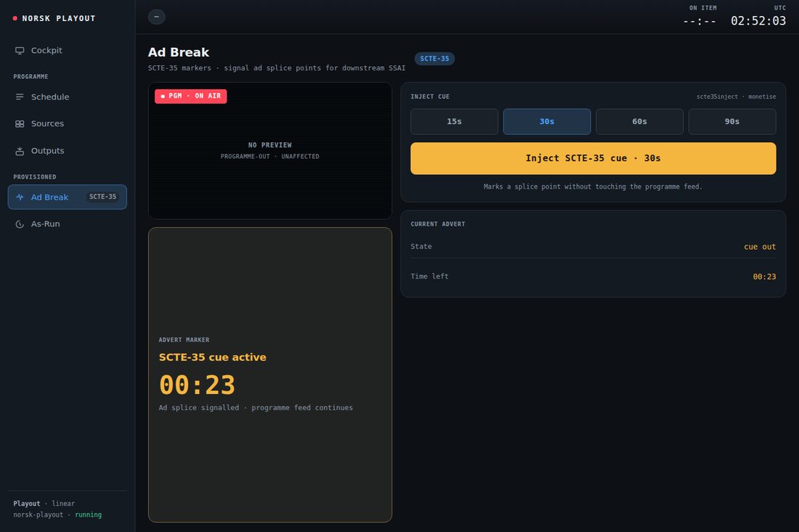799x532 pixels.
Task: Click the SCTE-35 badge beside the Ad Break heading
Action: 434,59
